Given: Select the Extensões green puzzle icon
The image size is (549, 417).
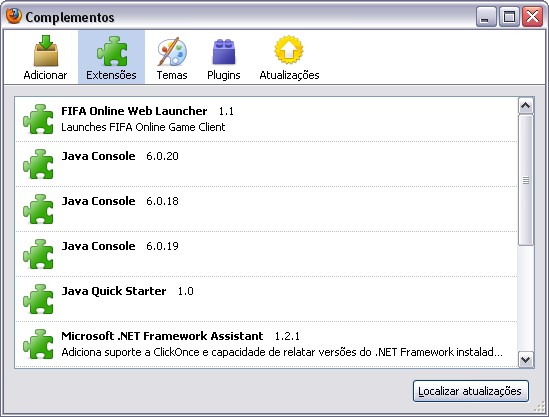Looking at the screenshot, I should click(x=112, y=51).
